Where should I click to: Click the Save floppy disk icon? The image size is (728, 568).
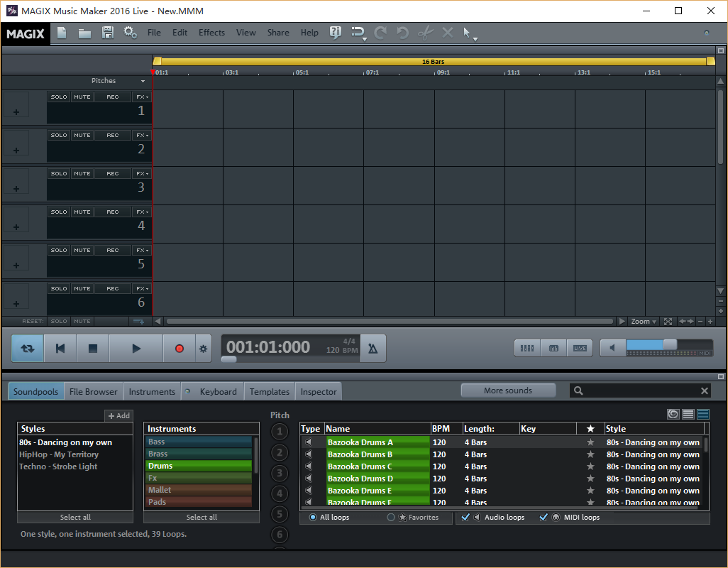(x=108, y=33)
